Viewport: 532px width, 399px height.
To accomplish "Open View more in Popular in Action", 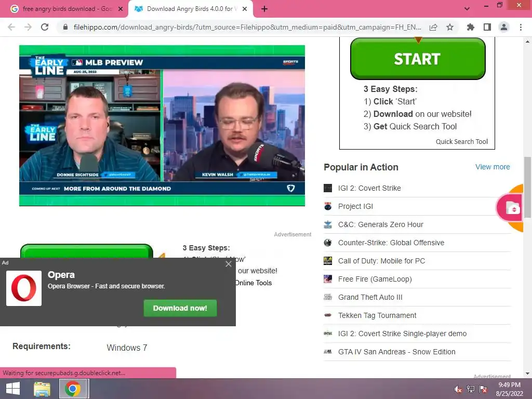I will point(493,167).
